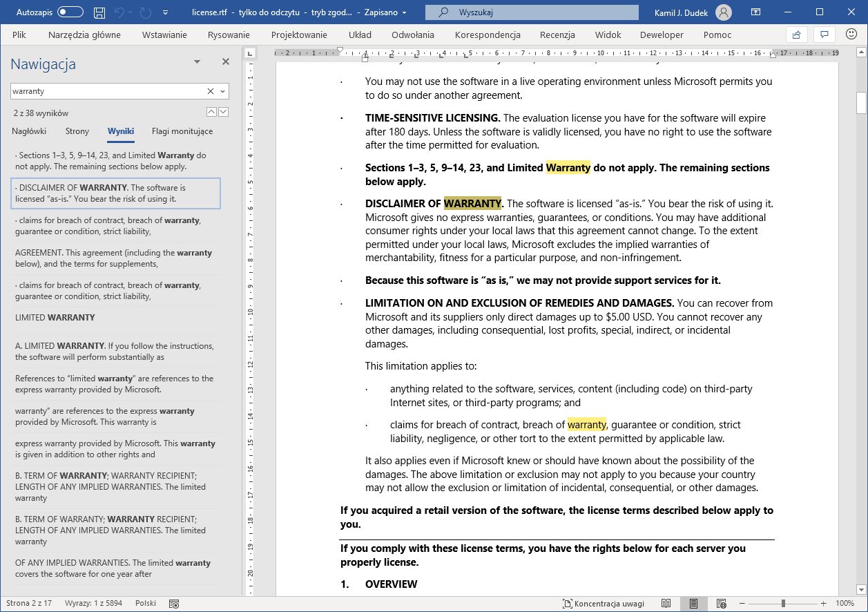This screenshot has width=868, height=612.
Task: Click the navigation search field containing warranty
Action: pos(107,91)
